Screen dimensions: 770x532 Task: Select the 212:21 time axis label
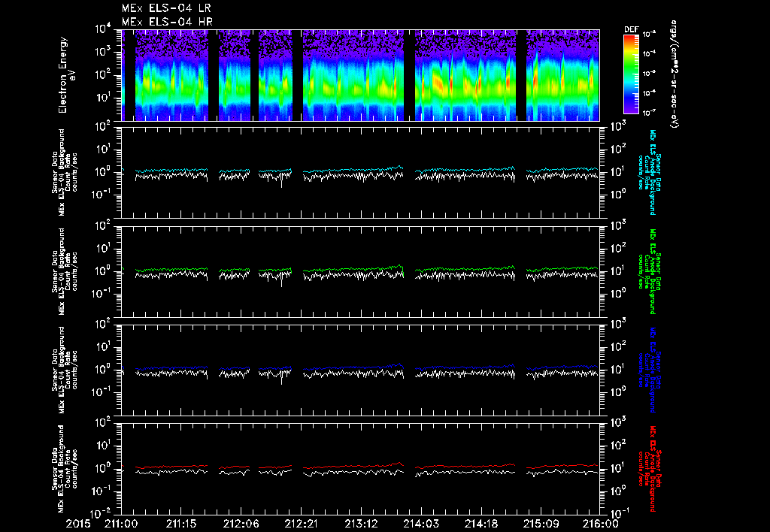click(302, 523)
